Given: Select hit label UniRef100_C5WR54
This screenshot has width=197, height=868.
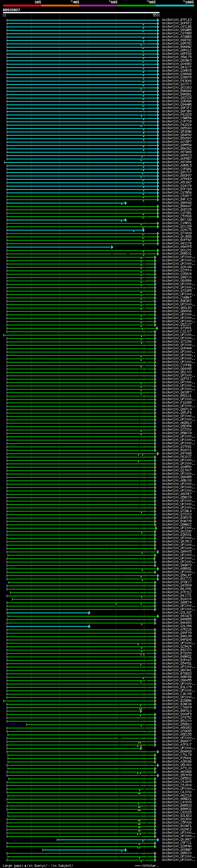Looking at the screenshot, I should coord(177,118).
